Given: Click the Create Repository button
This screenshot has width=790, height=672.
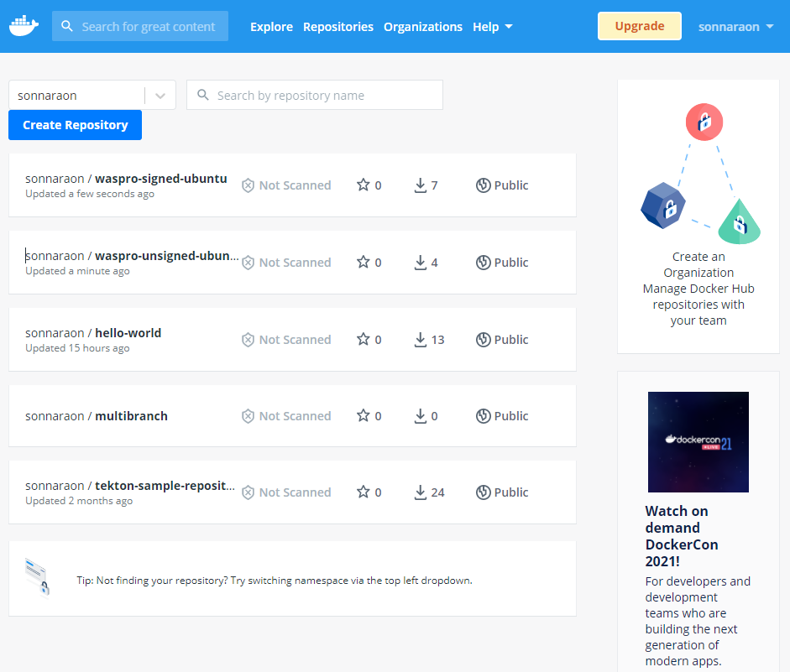Looking at the screenshot, I should pyautogui.click(x=75, y=125).
